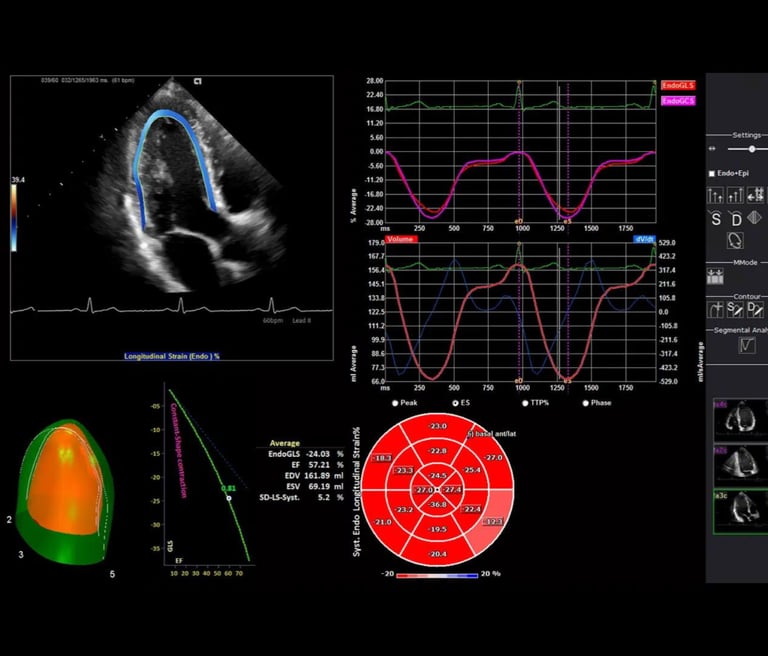Image resolution: width=768 pixels, height=656 pixels.
Task: Click the first vertical arrows settings icon
Action: point(716,195)
